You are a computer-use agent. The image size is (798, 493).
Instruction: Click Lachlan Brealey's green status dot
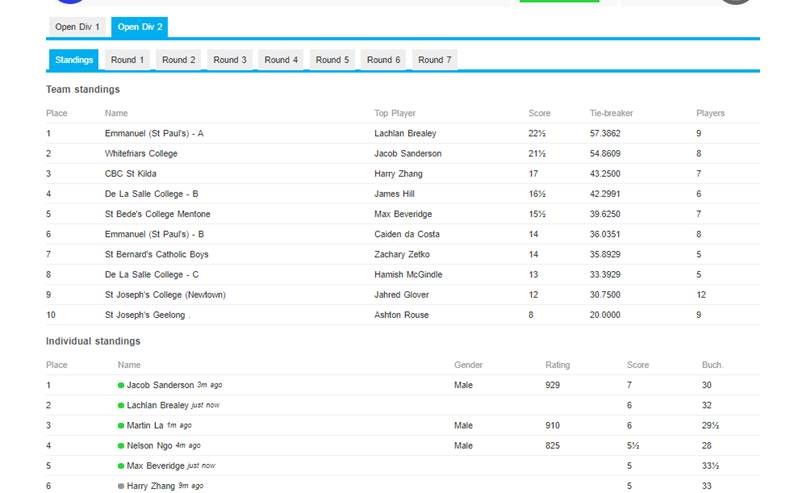tap(121, 405)
